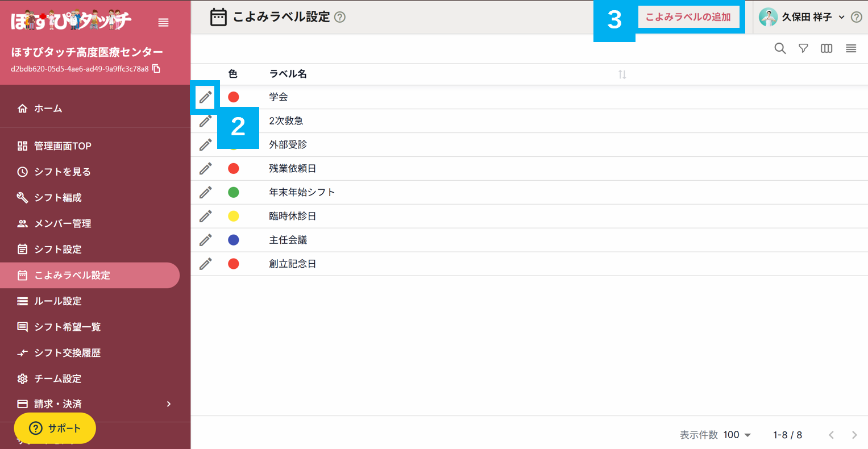Image resolution: width=868 pixels, height=449 pixels.
Task: Expand the 請求・決済 submenu
Action: click(x=168, y=404)
